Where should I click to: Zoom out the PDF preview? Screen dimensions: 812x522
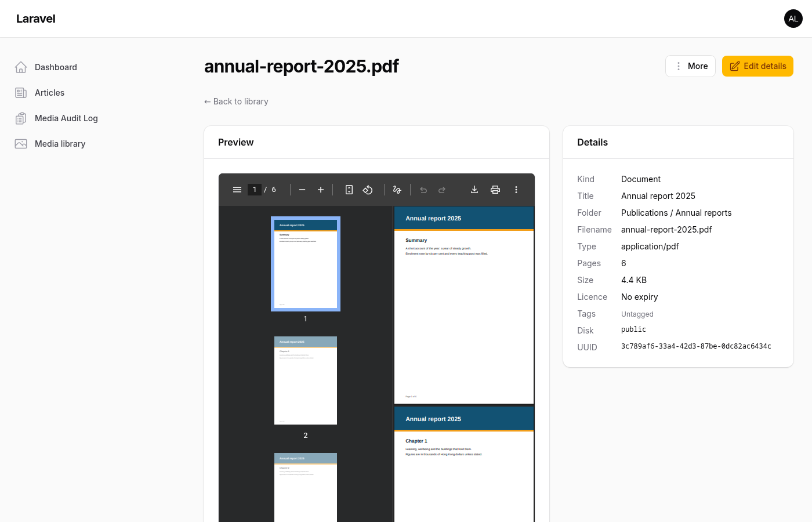(302, 190)
